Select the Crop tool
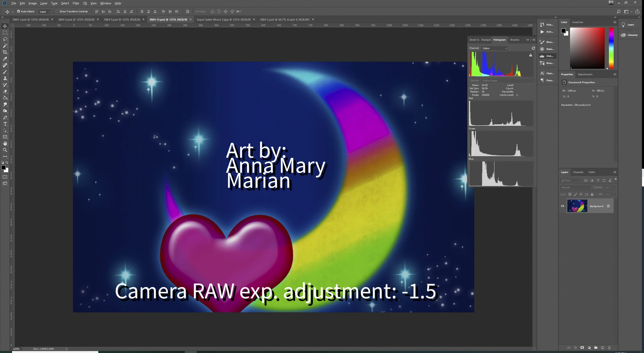Image resolution: width=644 pixels, height=353 pixels. point(5,52)
